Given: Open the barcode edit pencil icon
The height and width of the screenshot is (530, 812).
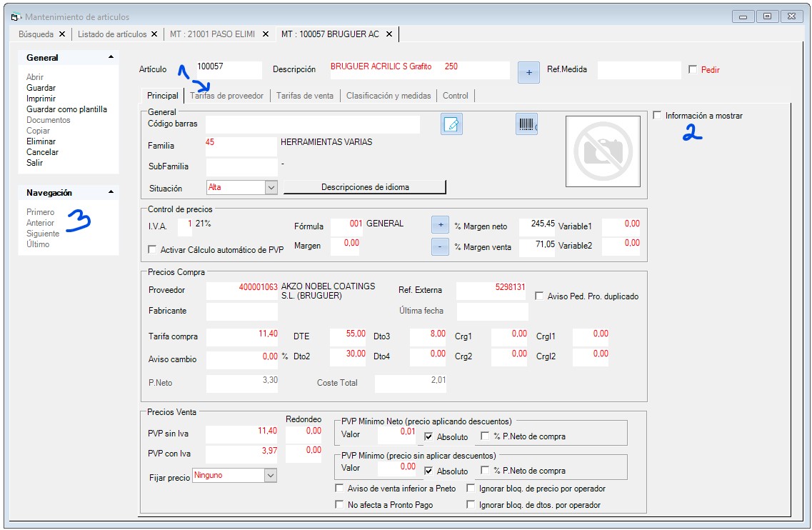Looking at the screenshot, I should [451, 124].
